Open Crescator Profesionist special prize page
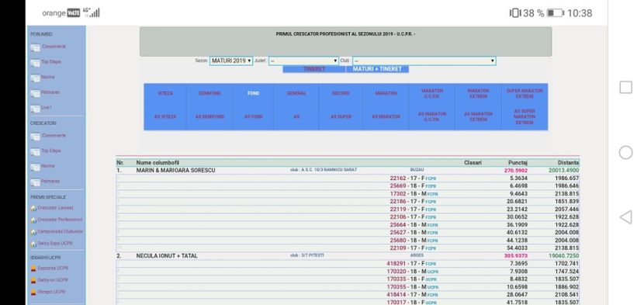This screenshot has height=305, width=644. [x=60, y=220]
